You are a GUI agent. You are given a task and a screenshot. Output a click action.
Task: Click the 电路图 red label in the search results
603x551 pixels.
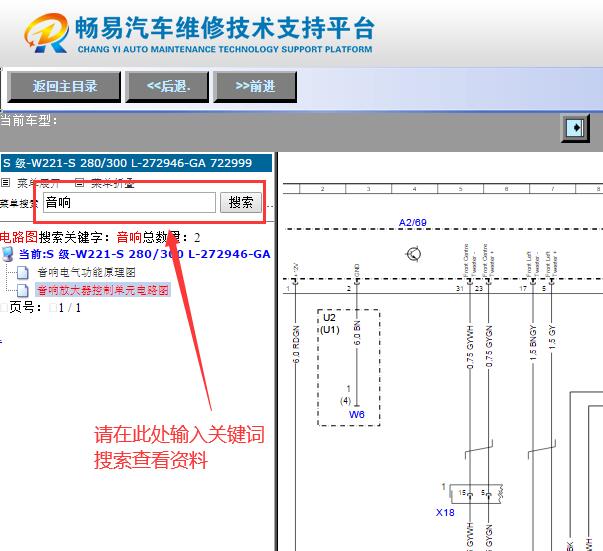click(19, 237)
